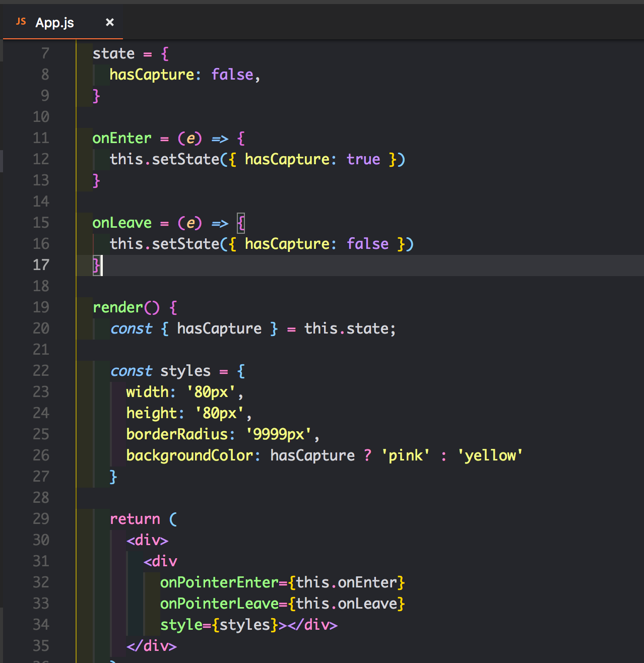
Task: Click 'false' value in onLeave setState
Action: coord(368,244)
